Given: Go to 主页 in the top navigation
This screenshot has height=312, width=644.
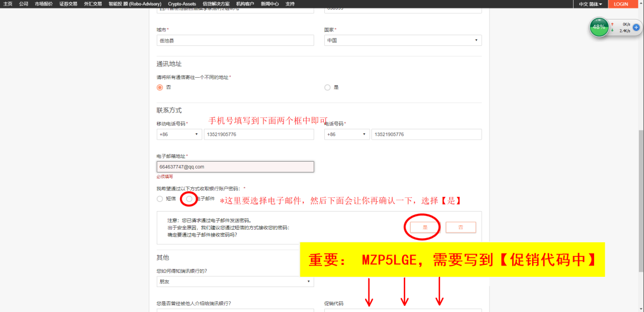Looking at the screenshot, I should click(x=8, y=4).
